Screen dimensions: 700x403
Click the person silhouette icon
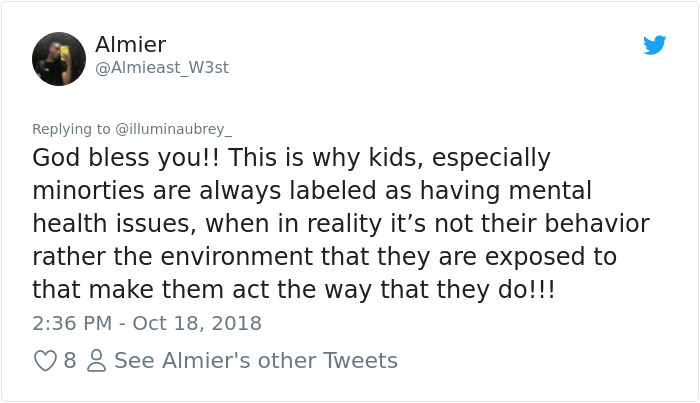96,361
